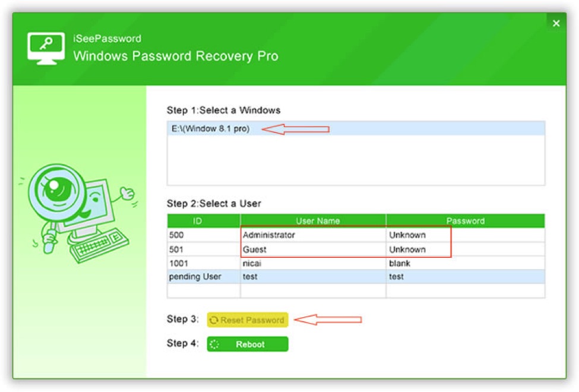The image size is (579, 392).
Task: Click the Reset Password button
Action: click(248, 320)
